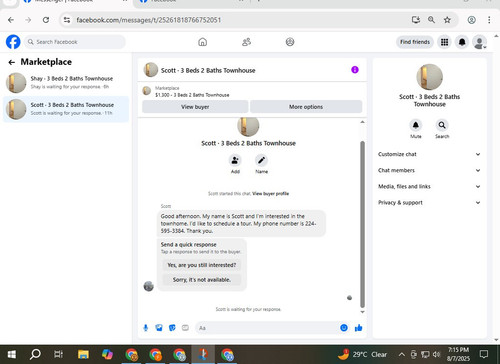
Task: Click the purple conversation info icon
Action: pyautogui.click(x=355, y=70)
